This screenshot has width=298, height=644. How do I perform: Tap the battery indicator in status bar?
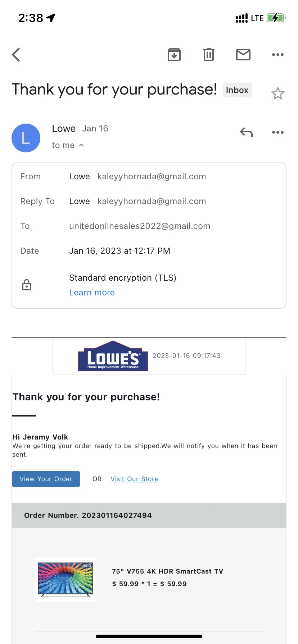tap(276, 18)
